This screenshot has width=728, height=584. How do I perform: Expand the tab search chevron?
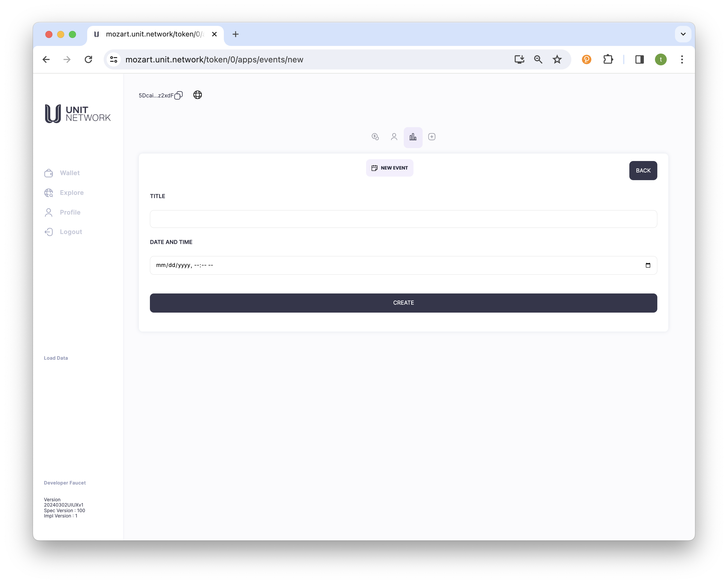coord(683,34)
